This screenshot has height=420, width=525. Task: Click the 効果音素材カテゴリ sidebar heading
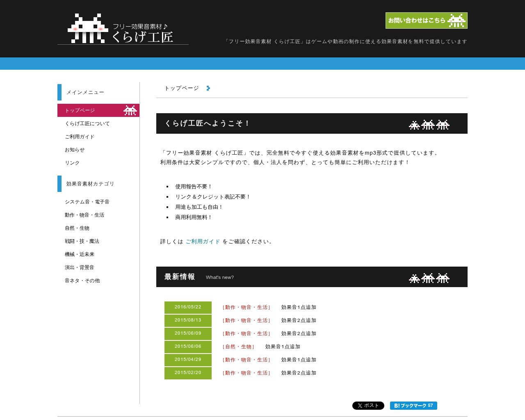point(90,184)
